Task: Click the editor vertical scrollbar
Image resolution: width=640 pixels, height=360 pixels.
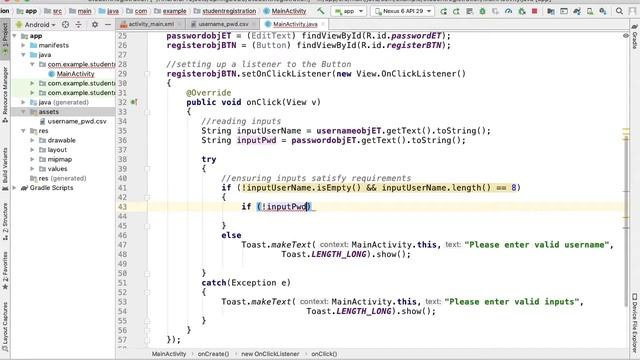Action: point(626,220)
